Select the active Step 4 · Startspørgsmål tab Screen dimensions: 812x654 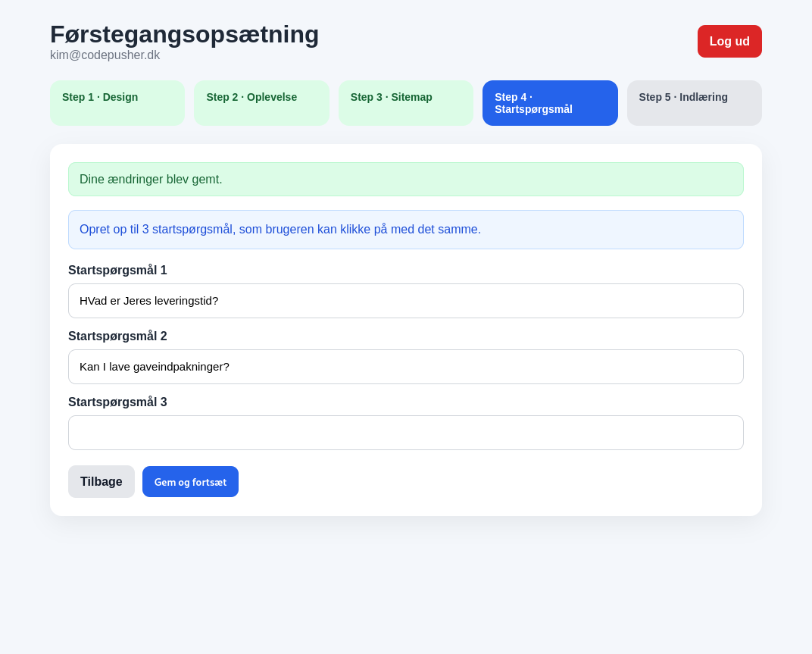pos(550,103)
